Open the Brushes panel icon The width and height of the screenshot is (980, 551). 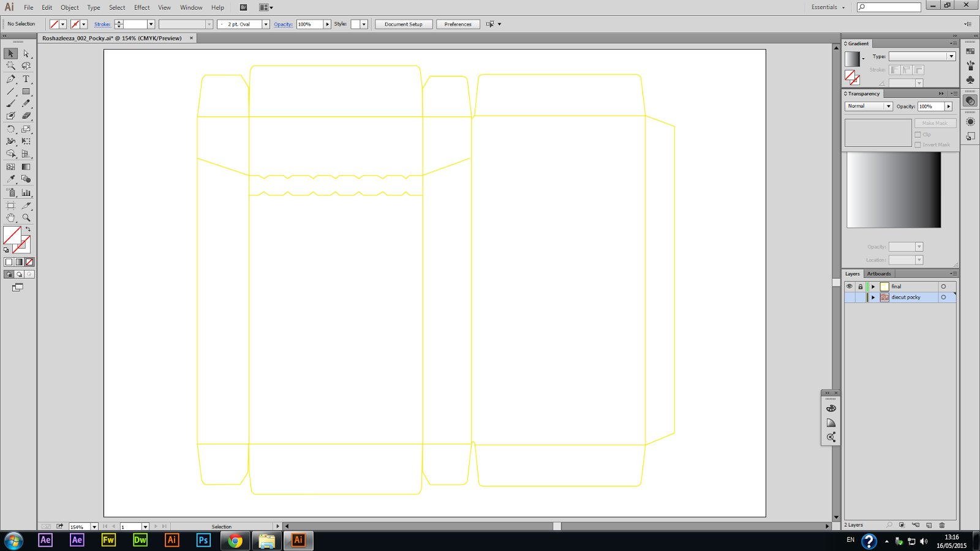click(970, 66)
